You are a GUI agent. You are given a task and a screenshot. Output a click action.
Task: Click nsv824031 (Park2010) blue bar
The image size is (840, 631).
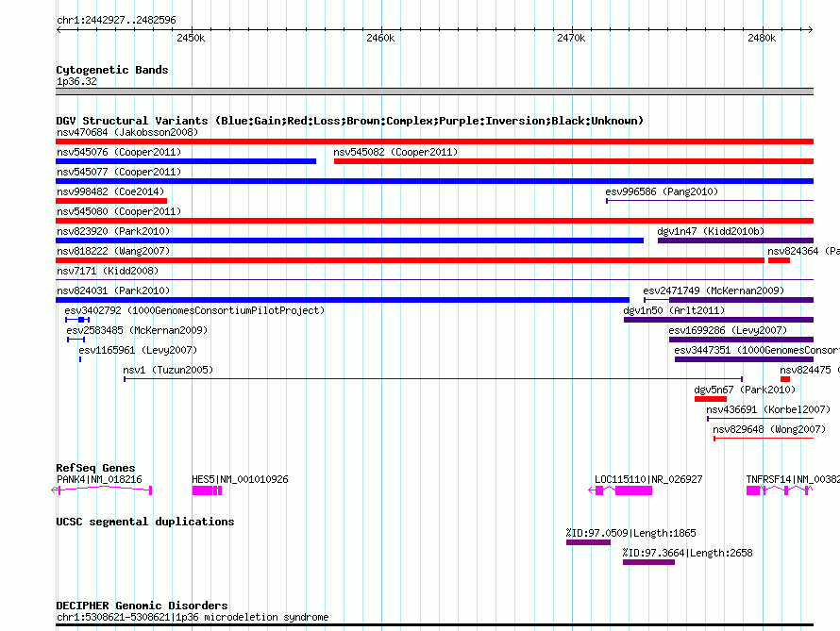click(343, 300)
